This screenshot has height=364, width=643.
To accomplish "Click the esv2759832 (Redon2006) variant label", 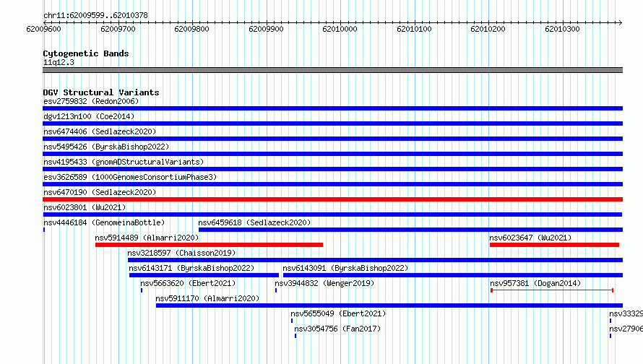I will tap(91, 101).
